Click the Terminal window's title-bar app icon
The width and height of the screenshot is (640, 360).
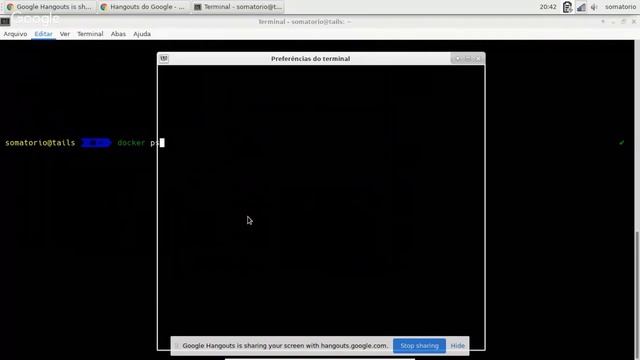point(5,21)
